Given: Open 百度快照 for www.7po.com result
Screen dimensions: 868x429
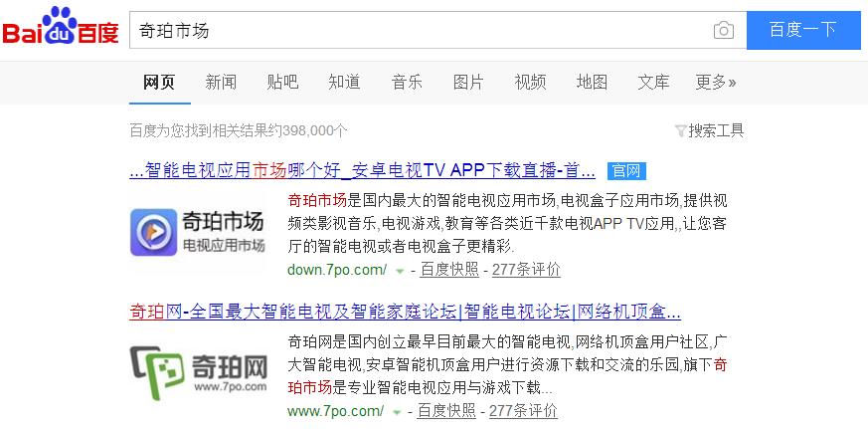Looking at the screenshot, I should pos(446,411).
